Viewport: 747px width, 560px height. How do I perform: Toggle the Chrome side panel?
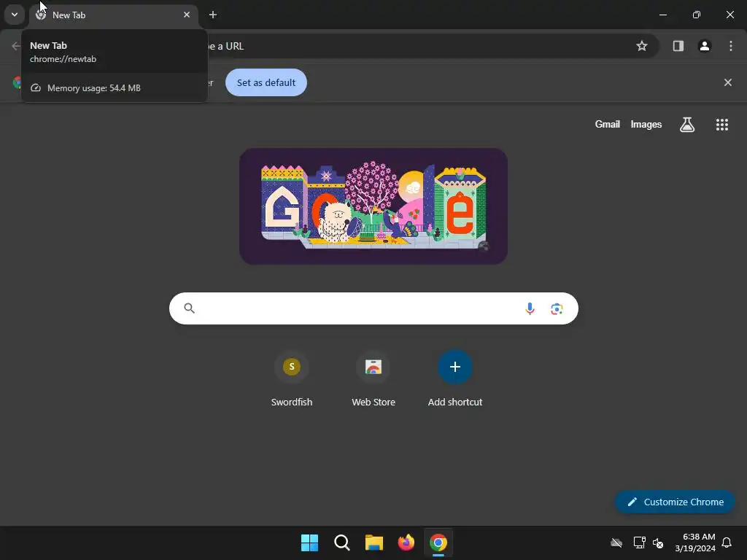tap(678, 46)
